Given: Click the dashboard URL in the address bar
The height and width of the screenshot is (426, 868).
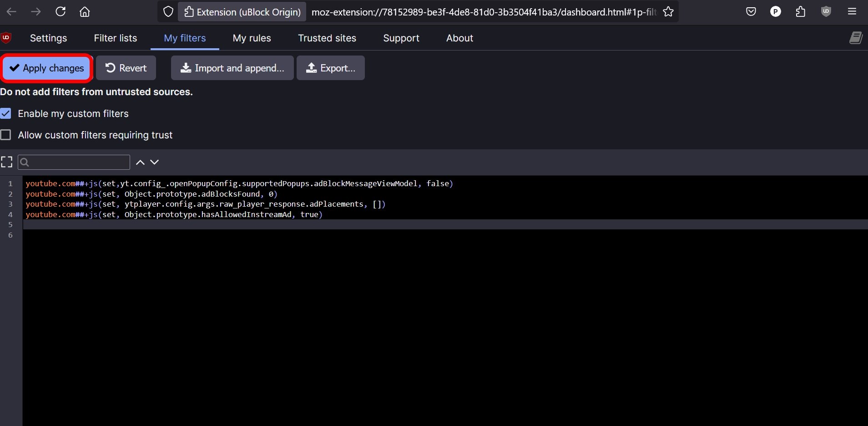Looking at the screenshot, I should tap(484, 12).
